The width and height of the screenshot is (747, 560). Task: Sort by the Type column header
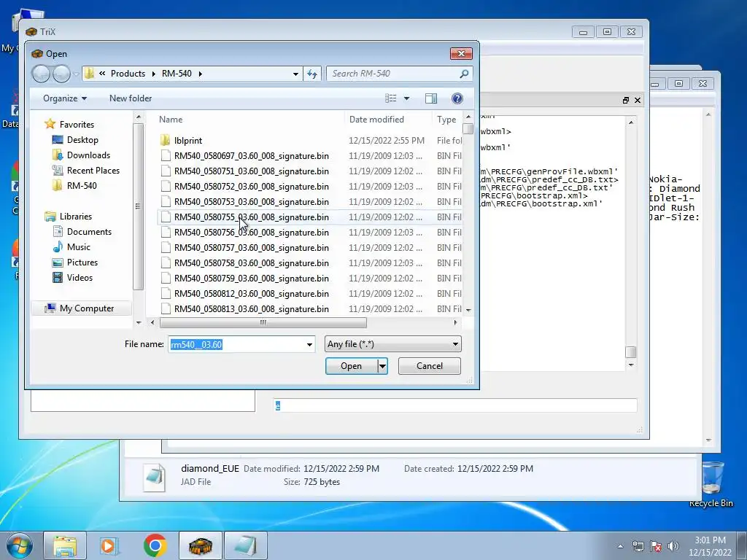click(446, 120)
